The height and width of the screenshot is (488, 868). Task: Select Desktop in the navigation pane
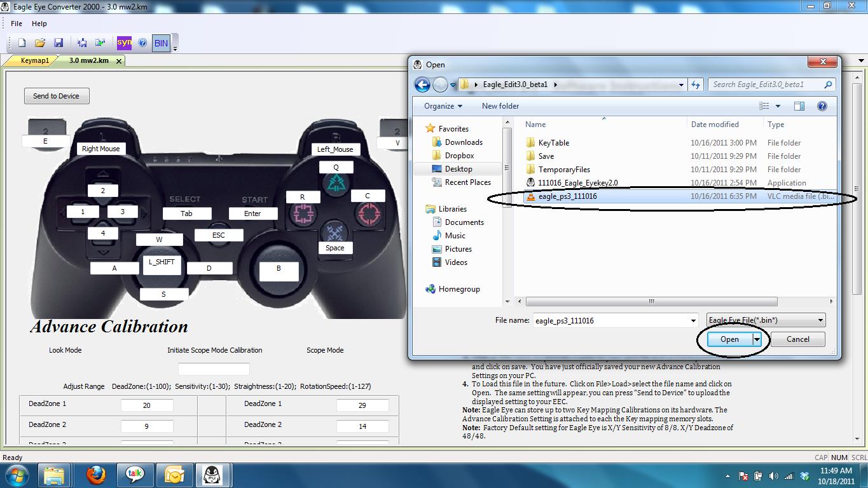pyautogui.click(x=458, y=169)
